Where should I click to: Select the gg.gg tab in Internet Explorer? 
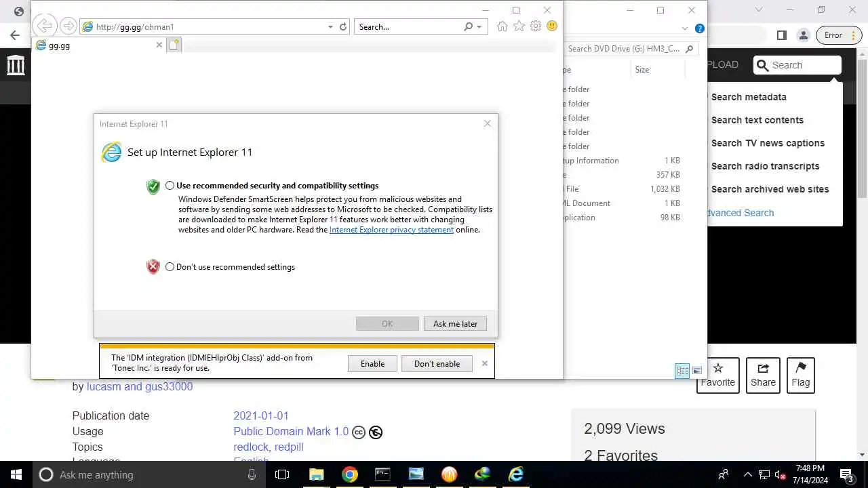(x=100, y=45)
